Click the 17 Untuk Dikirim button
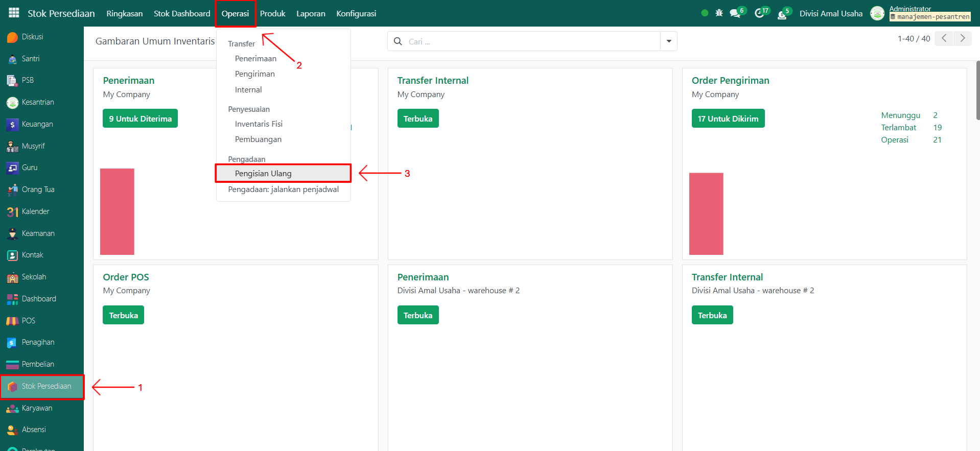This screenshot has width=980, height=451. (728, 118)
